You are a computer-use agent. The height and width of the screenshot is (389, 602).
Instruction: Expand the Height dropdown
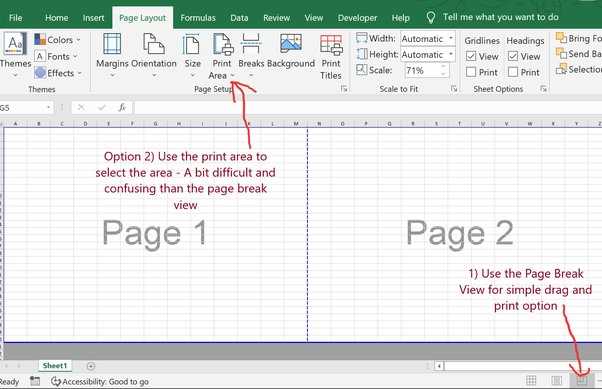(451, 54)
